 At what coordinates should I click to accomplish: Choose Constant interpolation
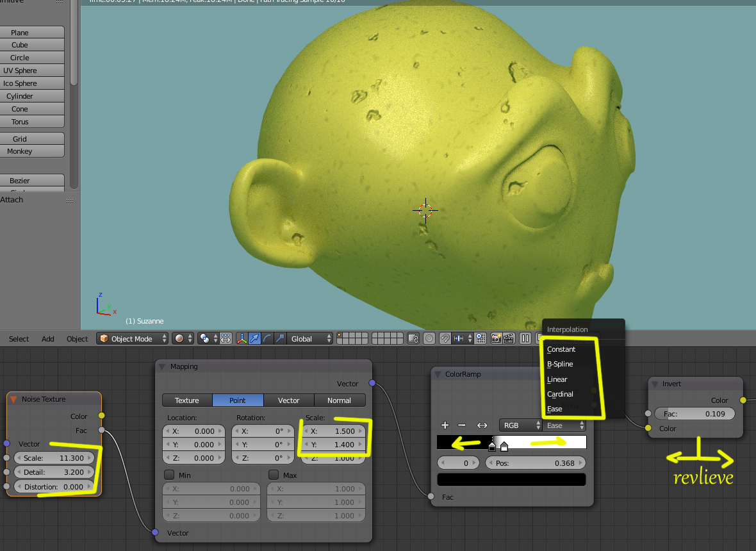(x=561, y=349)
